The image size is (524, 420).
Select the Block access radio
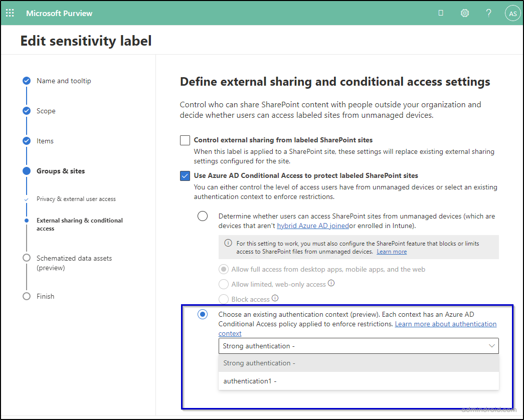pos(224,299)
